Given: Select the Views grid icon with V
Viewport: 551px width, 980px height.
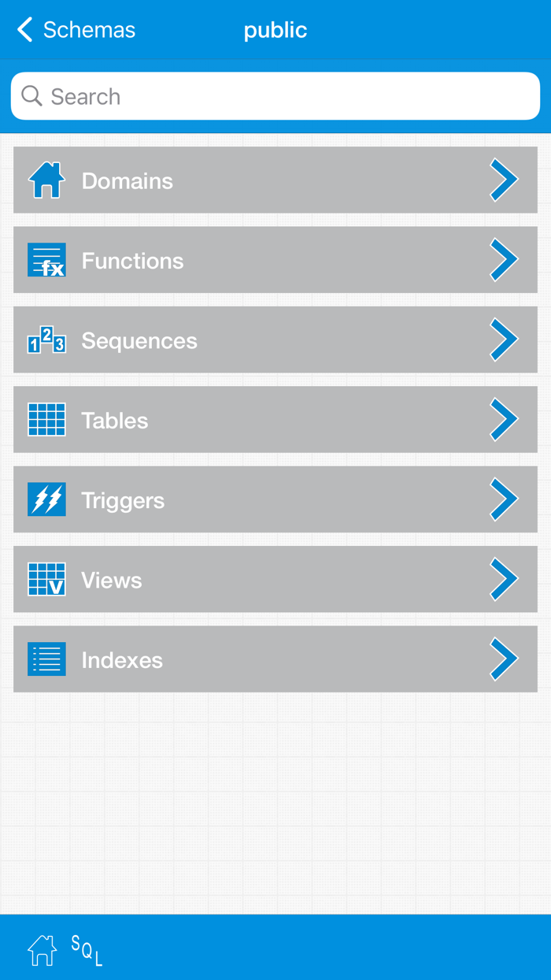Looking at the screenshot, I should (x=47, y=579).
